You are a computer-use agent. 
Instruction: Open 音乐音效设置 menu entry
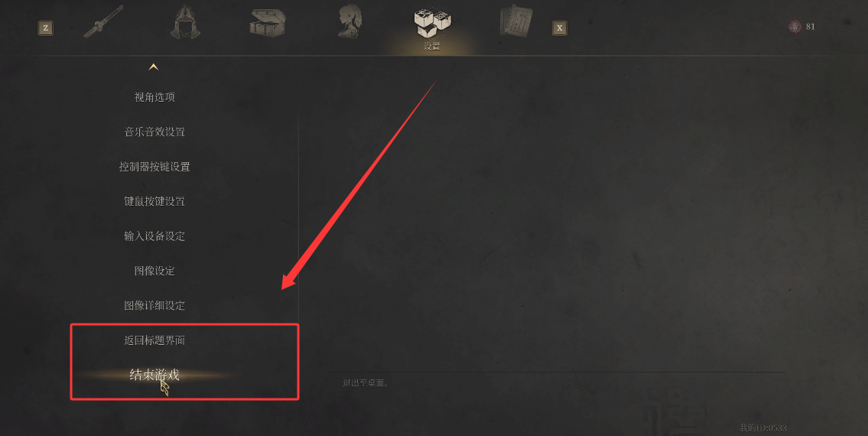tap(154, 132)
